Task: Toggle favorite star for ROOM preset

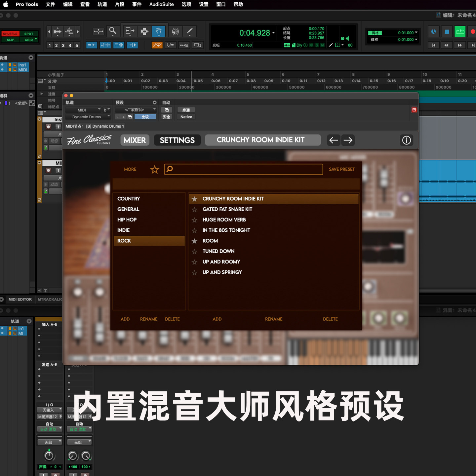Action: [194, 241]
